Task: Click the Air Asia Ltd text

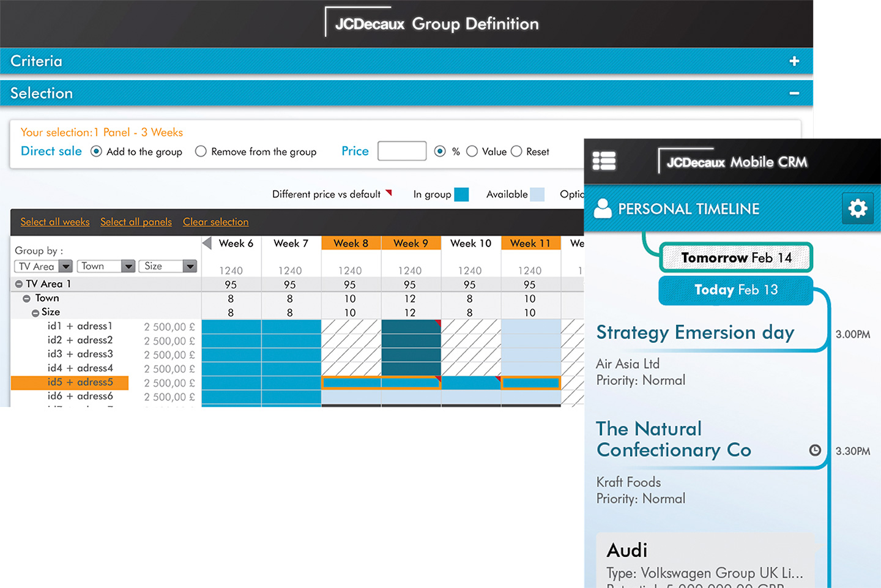Action: point(628,364)
